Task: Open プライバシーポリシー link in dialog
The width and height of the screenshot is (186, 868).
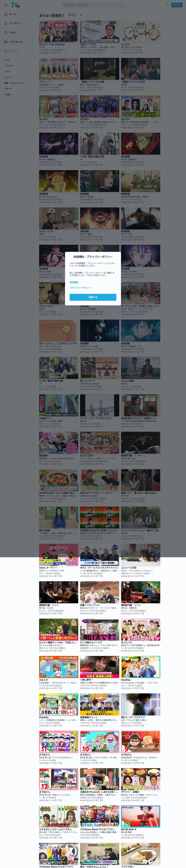Action: 80,288
